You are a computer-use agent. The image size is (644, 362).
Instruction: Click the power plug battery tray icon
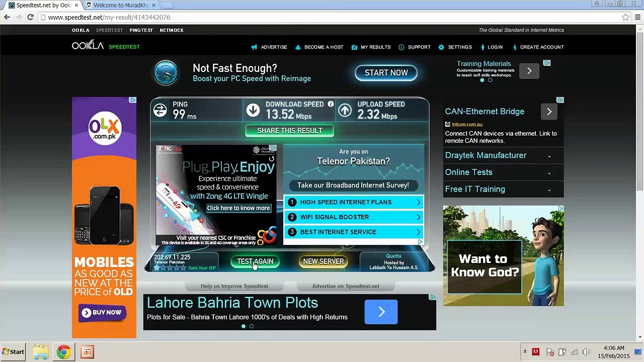click(562, 352)
